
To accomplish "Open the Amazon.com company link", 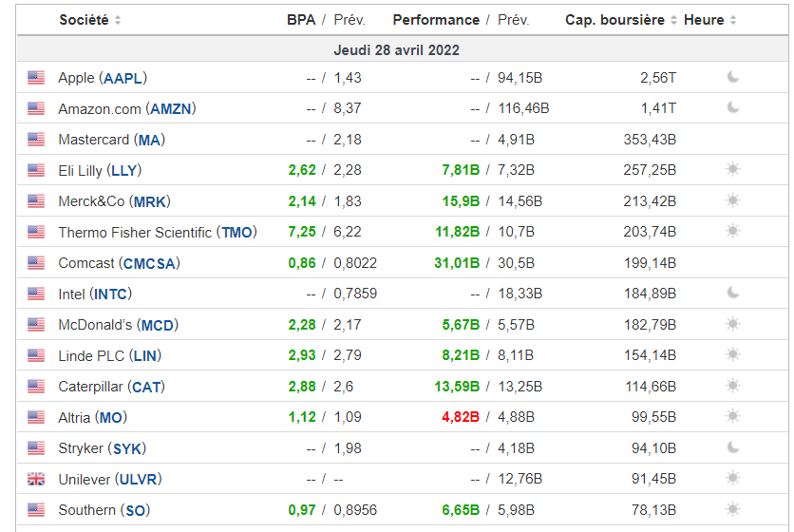I will click(x=100, y=108).
